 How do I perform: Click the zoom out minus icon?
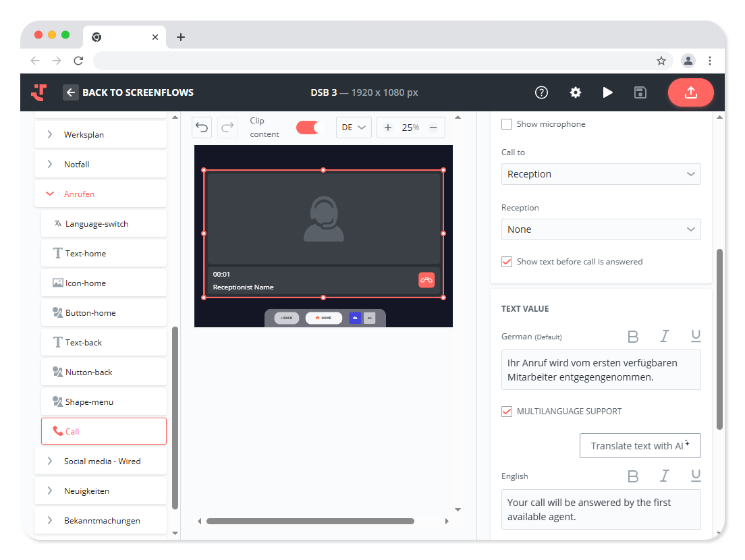coord(433,128)
